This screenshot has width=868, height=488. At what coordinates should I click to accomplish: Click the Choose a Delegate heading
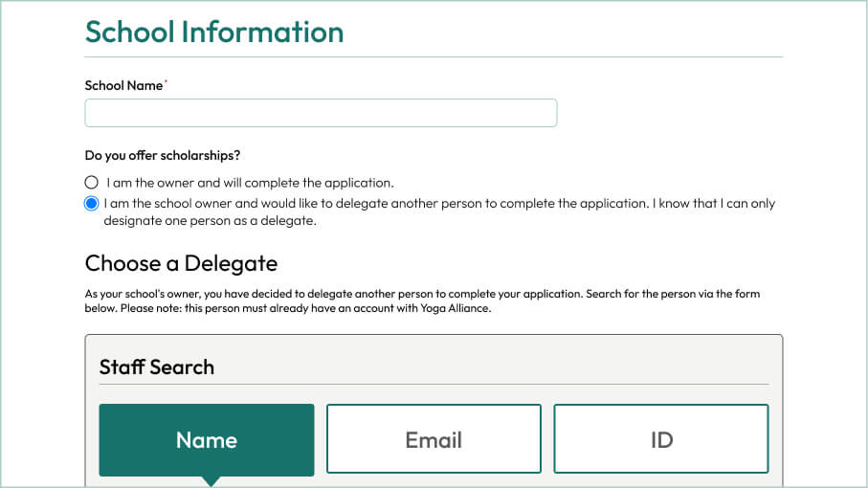pyautogui.click(x=181, y=263)
